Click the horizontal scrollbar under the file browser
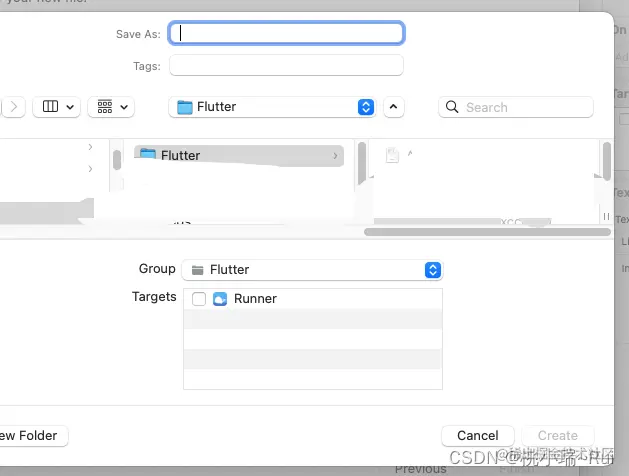This screenshot has width=629, height=476. [487, 232]
